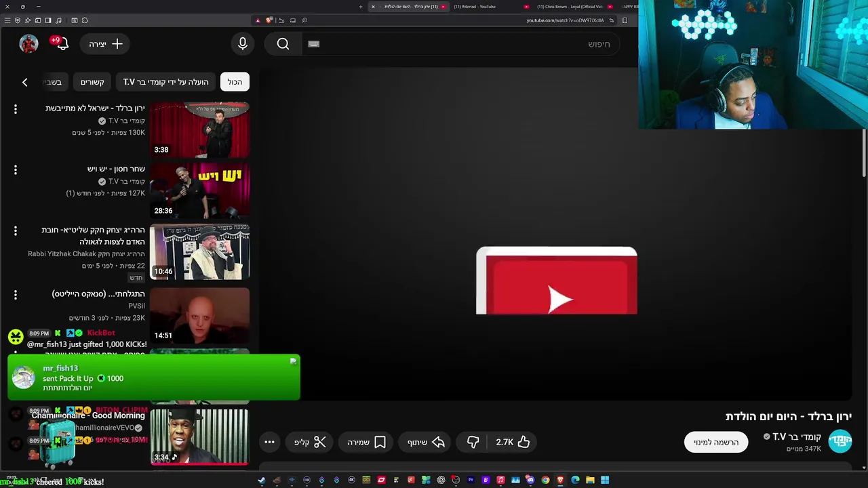Click the browser bookmark icon
This screenshot has height=488, width=868.
pyautogui.click(x=625, y=20)
